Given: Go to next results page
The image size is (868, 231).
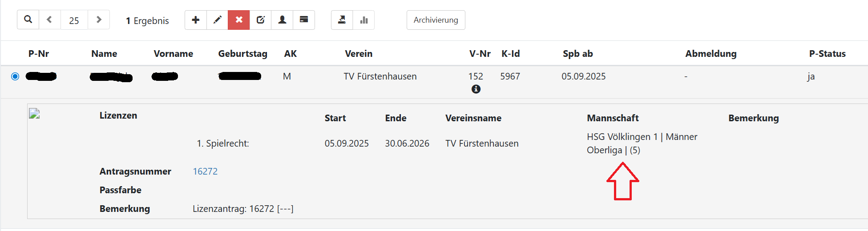Looking at the screenshot, I should (99, 20).
